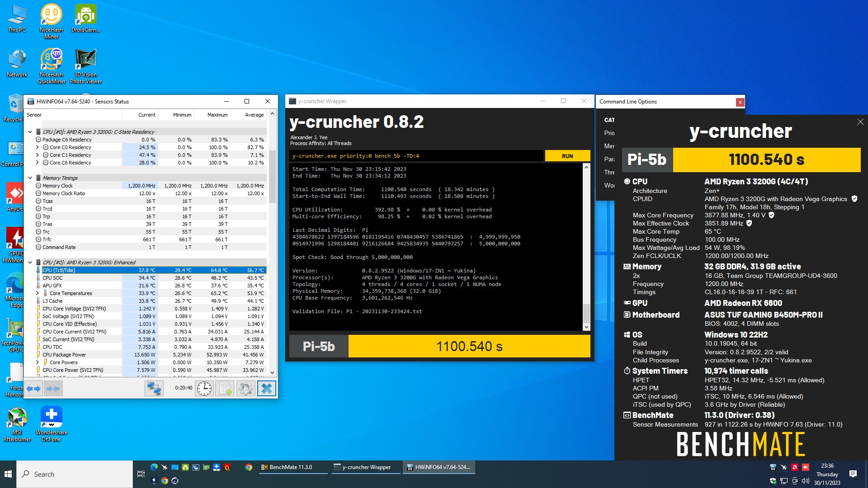Open the This PC desktop icon
Screen dimensions: 868x488
[x=17, y=19]
